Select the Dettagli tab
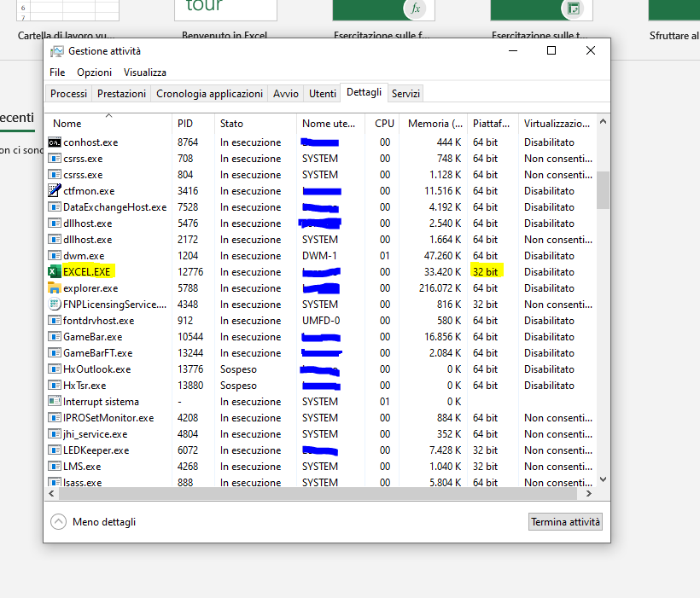 (364, 92)
